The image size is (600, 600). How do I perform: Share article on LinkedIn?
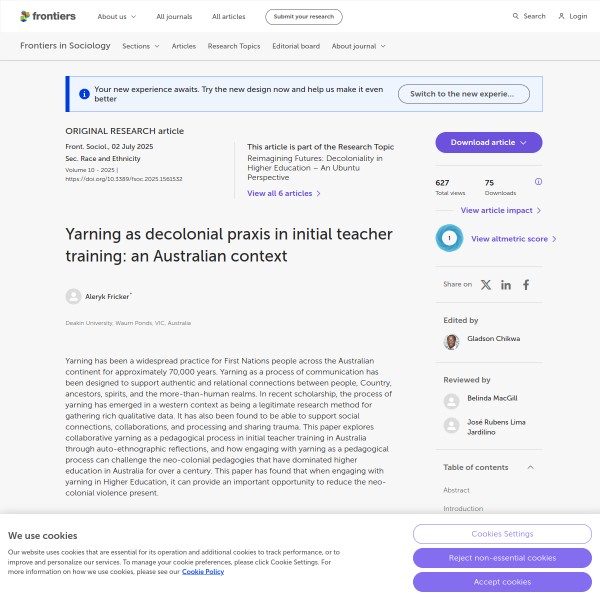tap(506, 285)
